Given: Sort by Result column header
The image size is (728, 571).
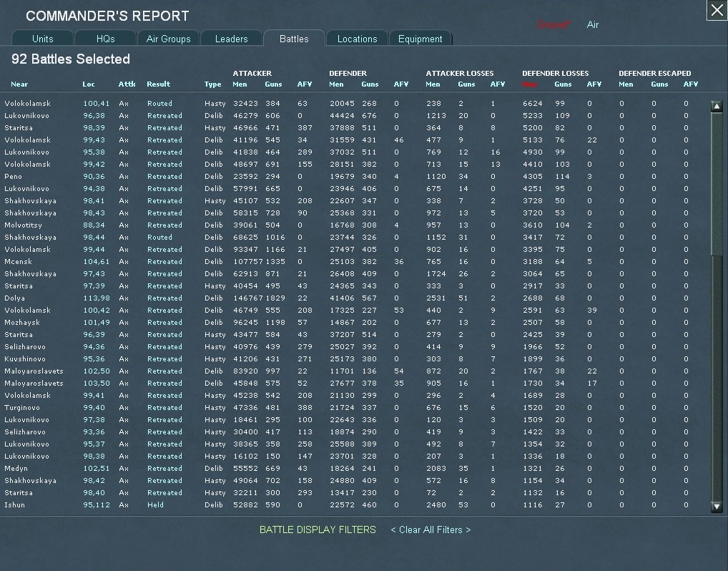Looking at the screenshot, I should tap(158, 84).
